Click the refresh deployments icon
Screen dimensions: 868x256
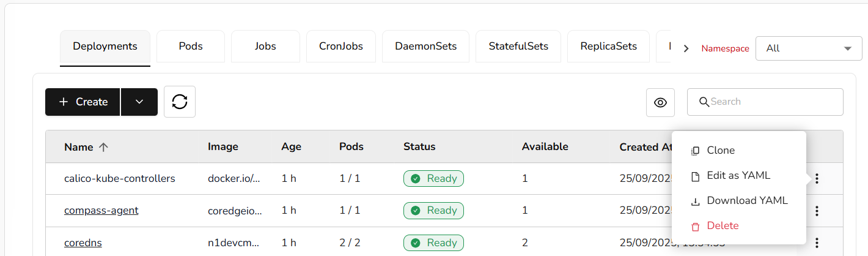point(180,102)
